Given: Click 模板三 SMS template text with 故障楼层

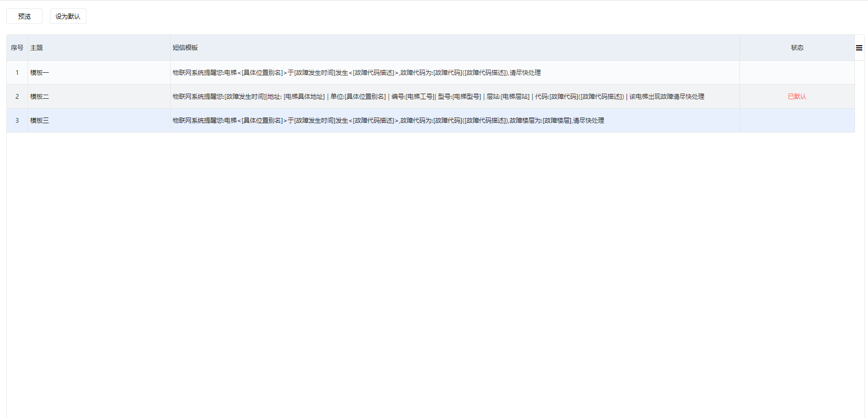Looking at the screenshot, I should tap(388, 121).
